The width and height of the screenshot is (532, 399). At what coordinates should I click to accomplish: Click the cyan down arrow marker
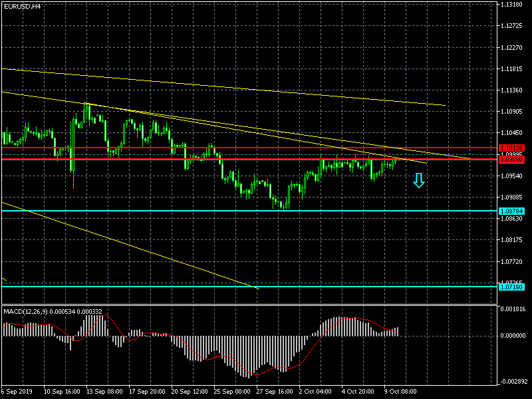[418, 180]
